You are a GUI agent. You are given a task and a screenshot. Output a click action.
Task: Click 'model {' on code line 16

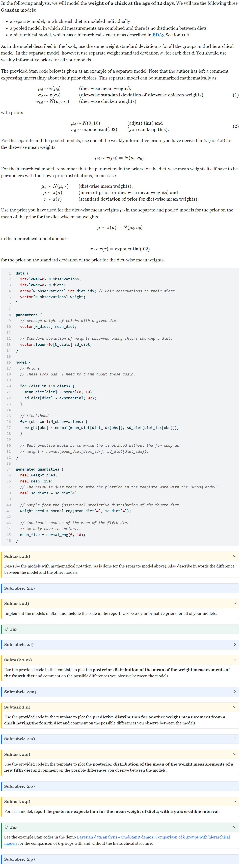(x=23, y=362)
